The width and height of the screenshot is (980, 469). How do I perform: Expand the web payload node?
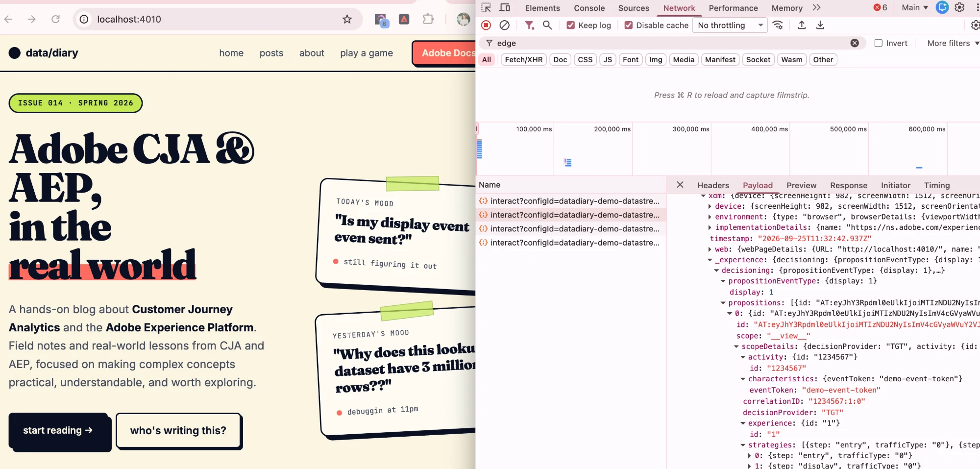[x=710, y=249]
